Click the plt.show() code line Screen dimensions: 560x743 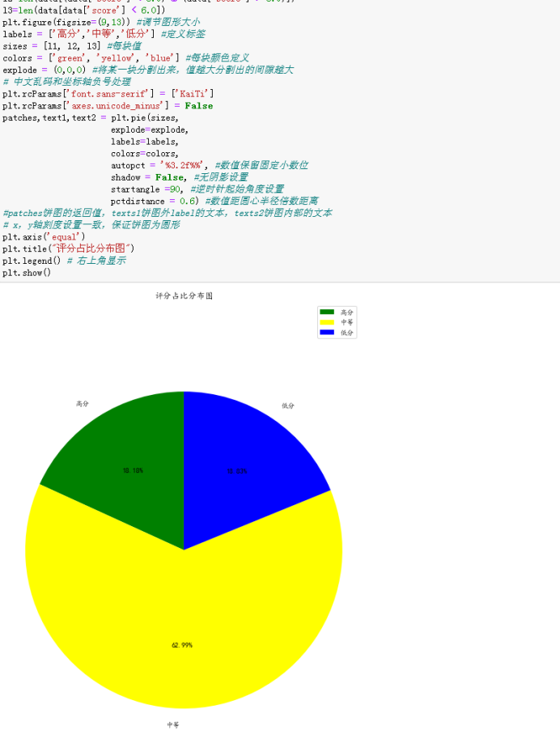[27, 273]
